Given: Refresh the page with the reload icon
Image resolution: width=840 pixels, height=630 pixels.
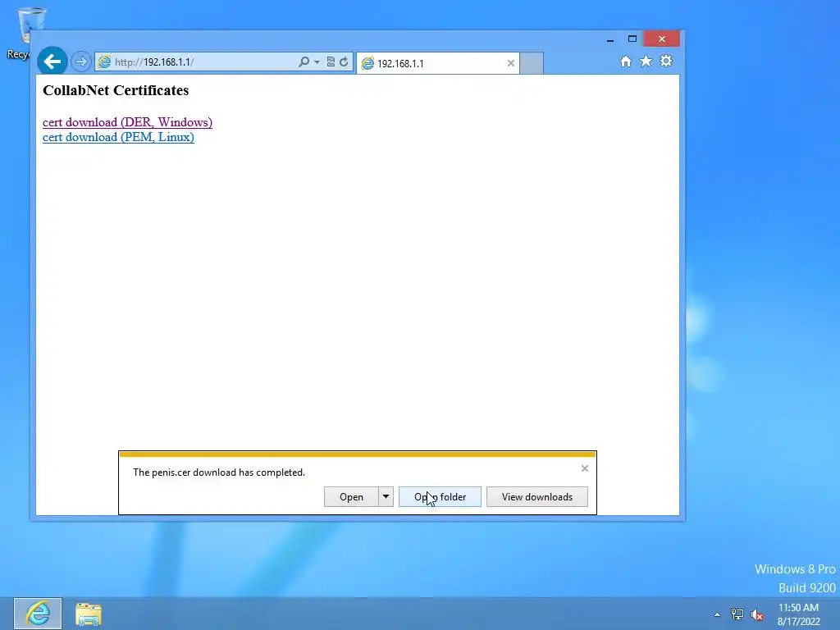Looking at the screenshot, I should [344, 62].
